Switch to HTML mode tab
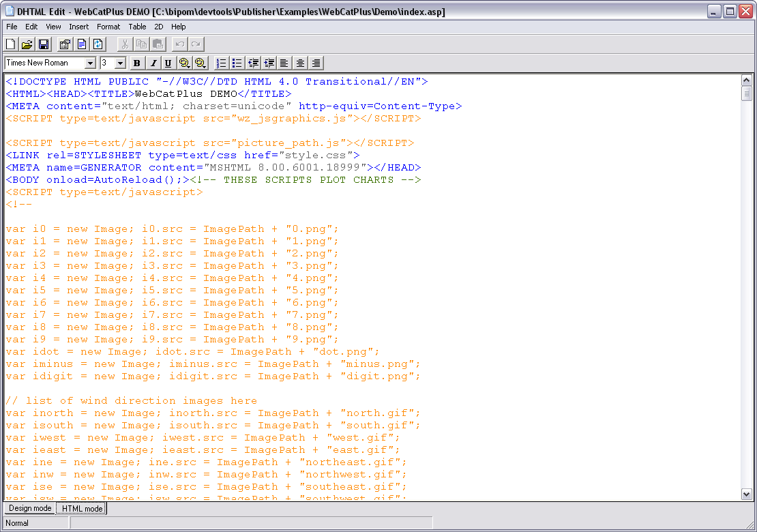This screenshot has height=532, width=757. [82, 508]
